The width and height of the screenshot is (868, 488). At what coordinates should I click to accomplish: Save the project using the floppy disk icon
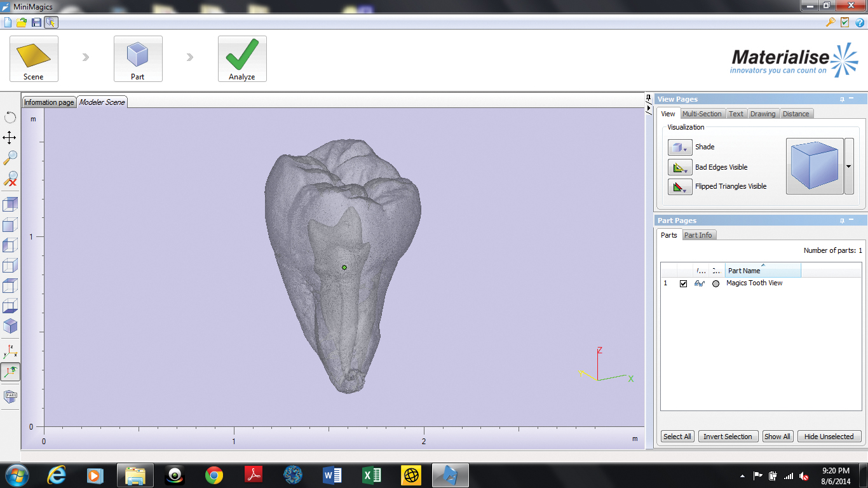point(36,22)
